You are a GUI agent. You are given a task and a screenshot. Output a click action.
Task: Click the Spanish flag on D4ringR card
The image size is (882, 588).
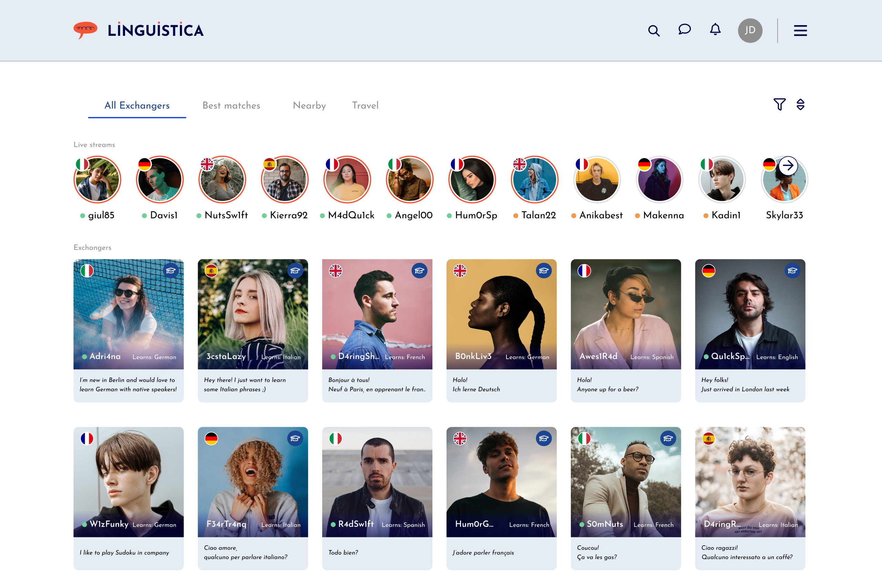click(x=709, y=439)
